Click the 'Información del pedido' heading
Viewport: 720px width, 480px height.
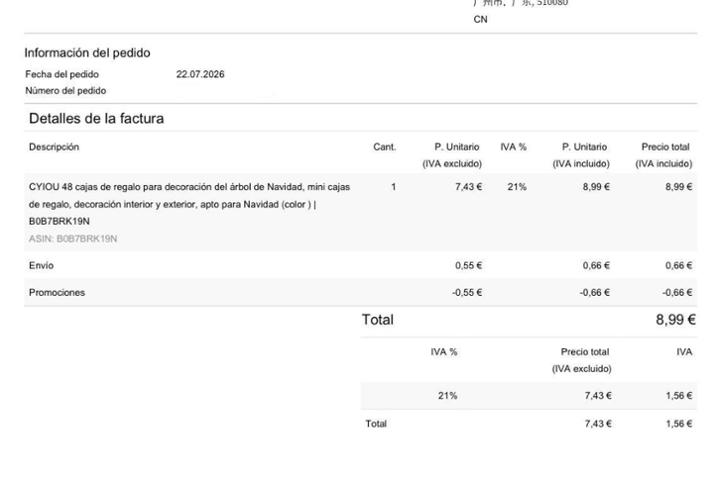point(87,53)
